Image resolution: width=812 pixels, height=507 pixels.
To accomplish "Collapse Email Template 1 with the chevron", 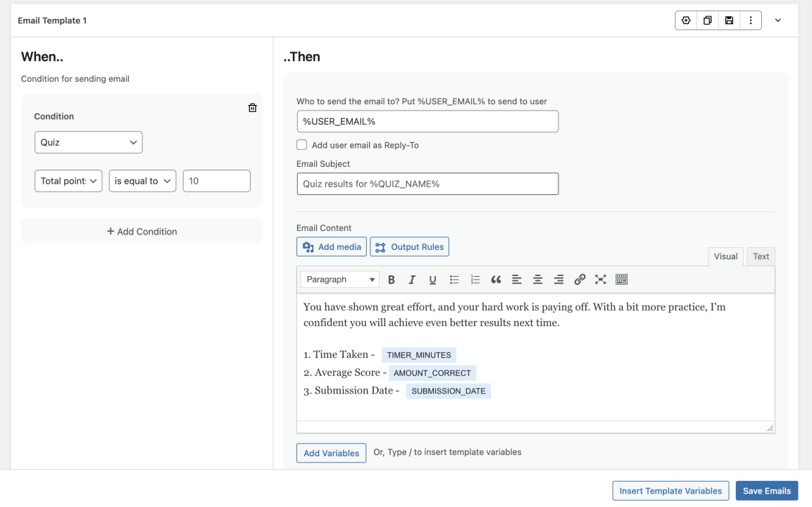I will pos(778,20).
